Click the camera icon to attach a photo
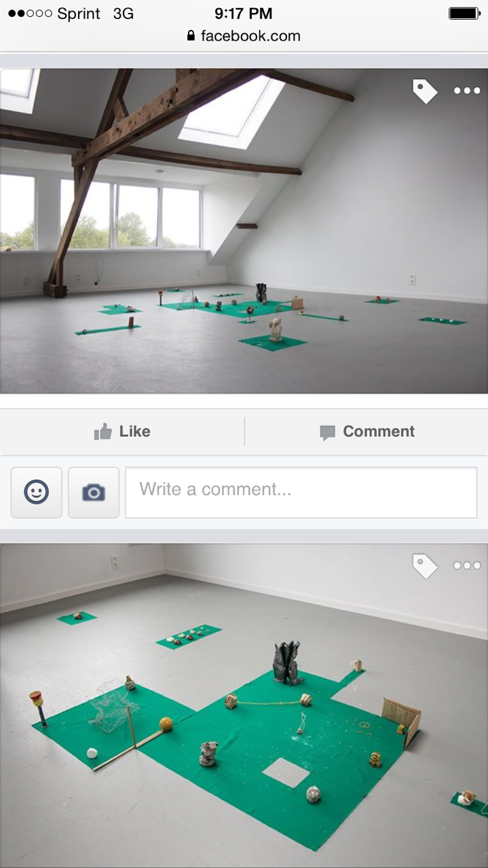 coord(94,492)
